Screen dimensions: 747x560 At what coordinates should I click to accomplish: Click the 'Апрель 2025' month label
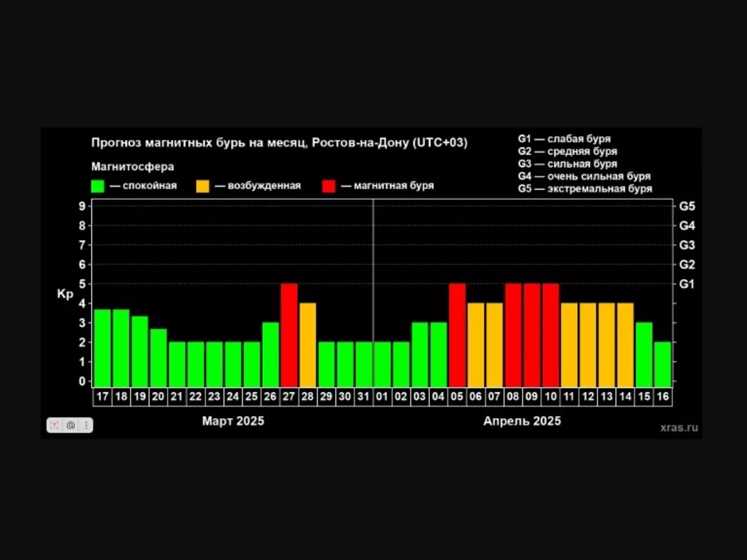(x=522, y=421)
